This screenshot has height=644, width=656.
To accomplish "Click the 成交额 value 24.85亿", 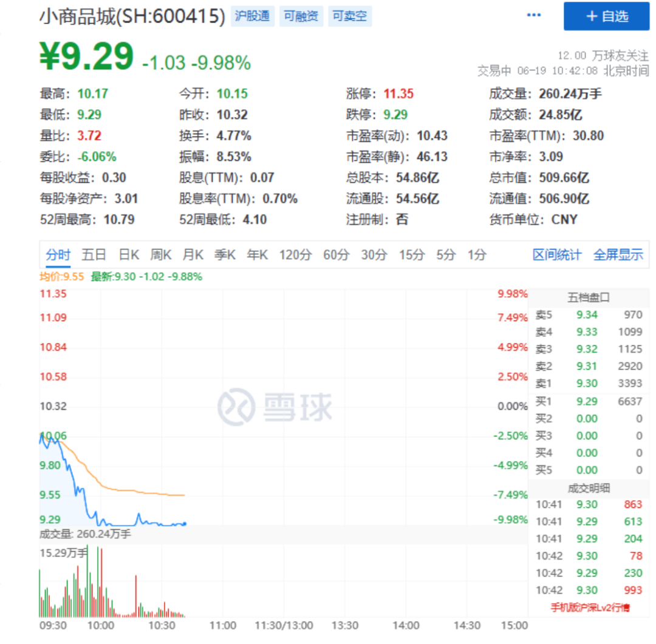I will pos(561,115).
